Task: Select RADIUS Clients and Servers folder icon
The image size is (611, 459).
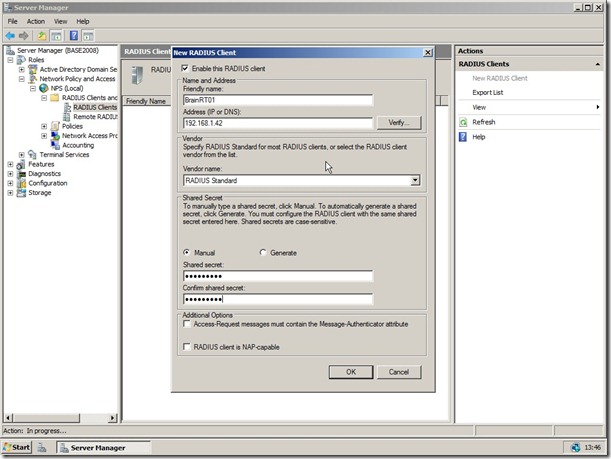Action: pos(55,98)
